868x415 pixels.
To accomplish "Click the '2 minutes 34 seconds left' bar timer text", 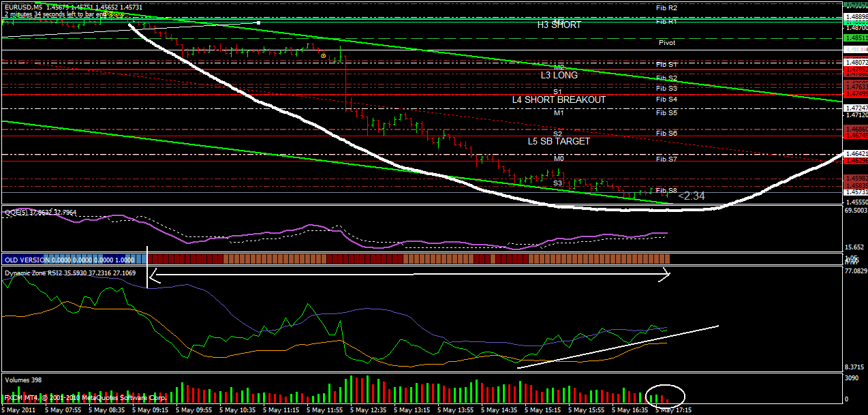I will click(55, 14).
